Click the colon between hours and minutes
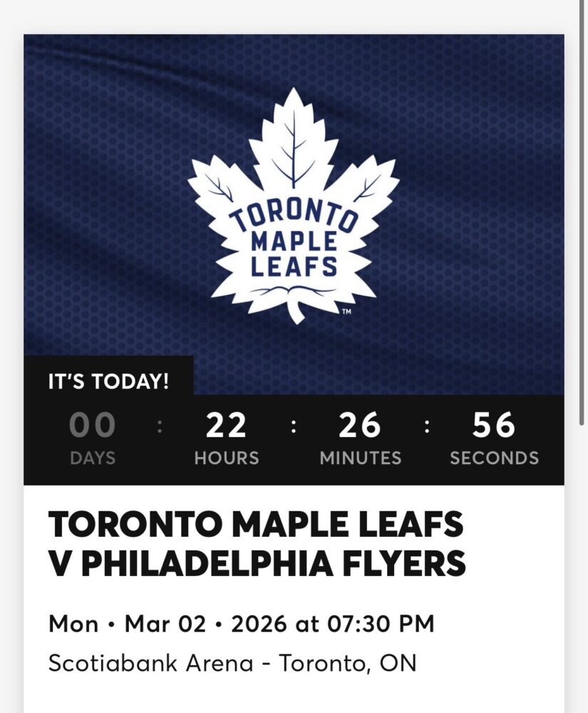 point(293,426)
